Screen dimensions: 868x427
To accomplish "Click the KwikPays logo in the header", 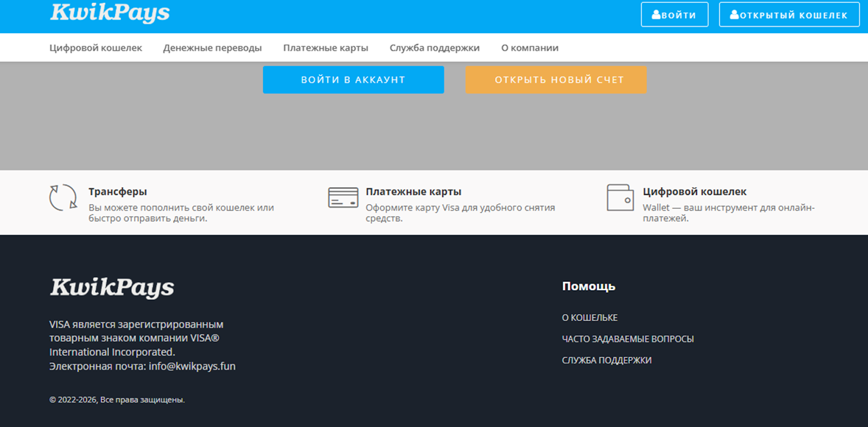I will (x=110, y=12).
